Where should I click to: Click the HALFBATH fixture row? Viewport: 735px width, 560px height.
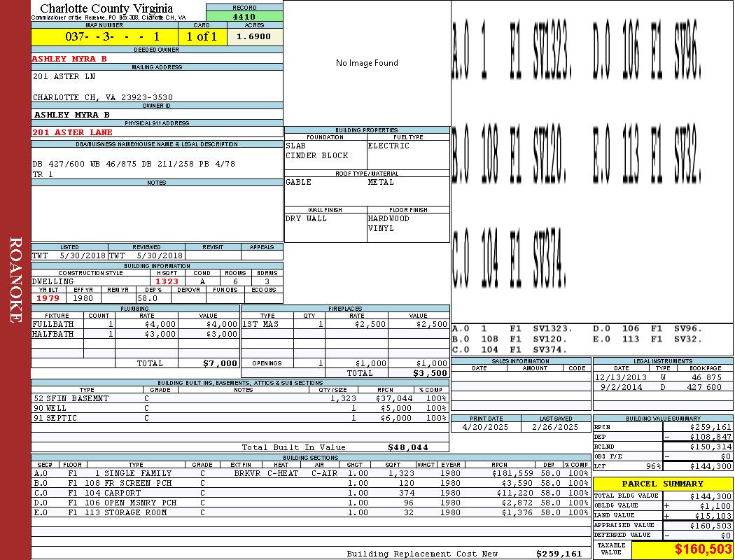point(136,334)
